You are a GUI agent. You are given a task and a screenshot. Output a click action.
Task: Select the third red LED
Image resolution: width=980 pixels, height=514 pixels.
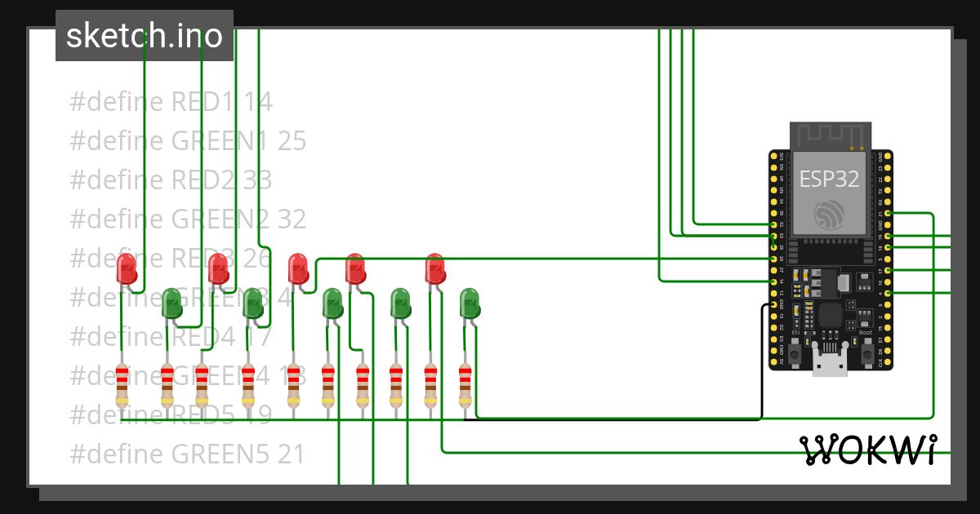click(298, 269)
